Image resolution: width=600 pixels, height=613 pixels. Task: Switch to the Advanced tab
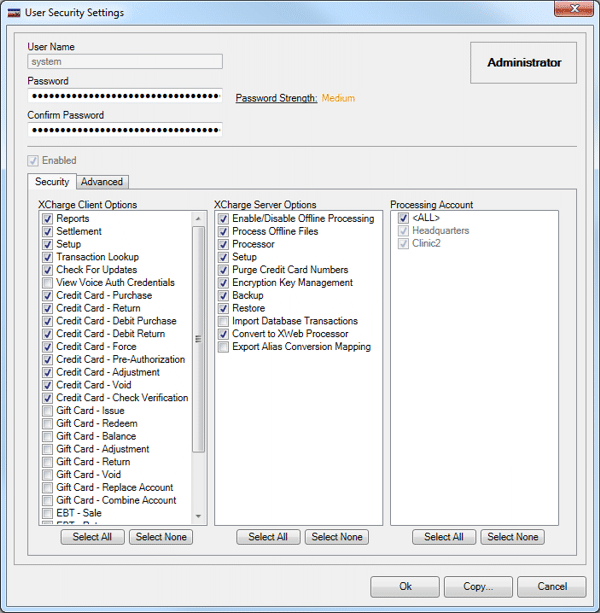(102, 182)
